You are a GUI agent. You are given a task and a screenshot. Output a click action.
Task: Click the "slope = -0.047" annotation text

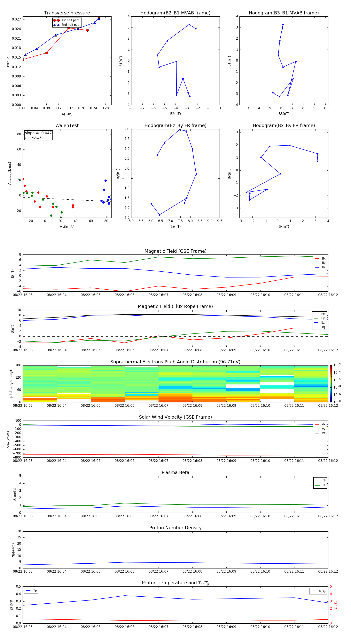point(38,133)
